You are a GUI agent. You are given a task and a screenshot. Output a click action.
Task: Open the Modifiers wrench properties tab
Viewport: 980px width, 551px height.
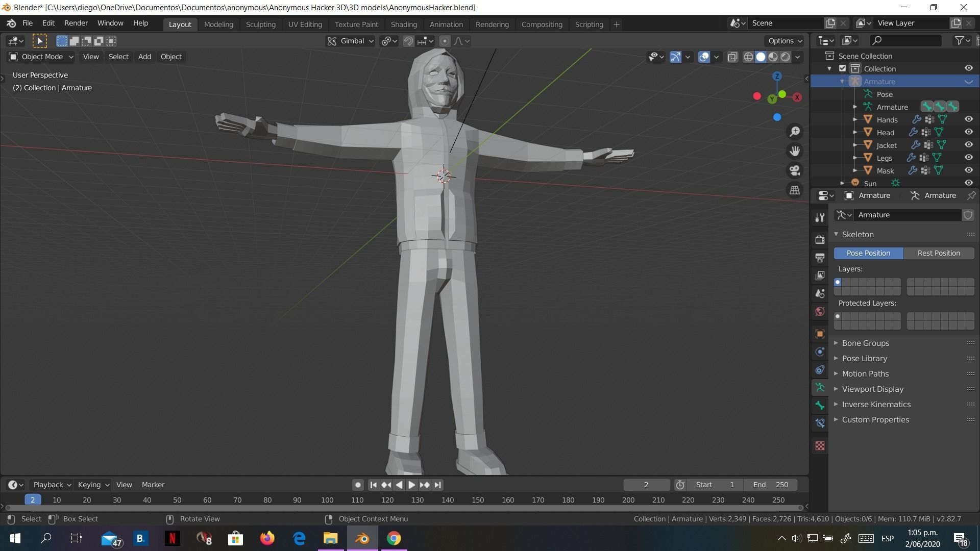[820, 217]
